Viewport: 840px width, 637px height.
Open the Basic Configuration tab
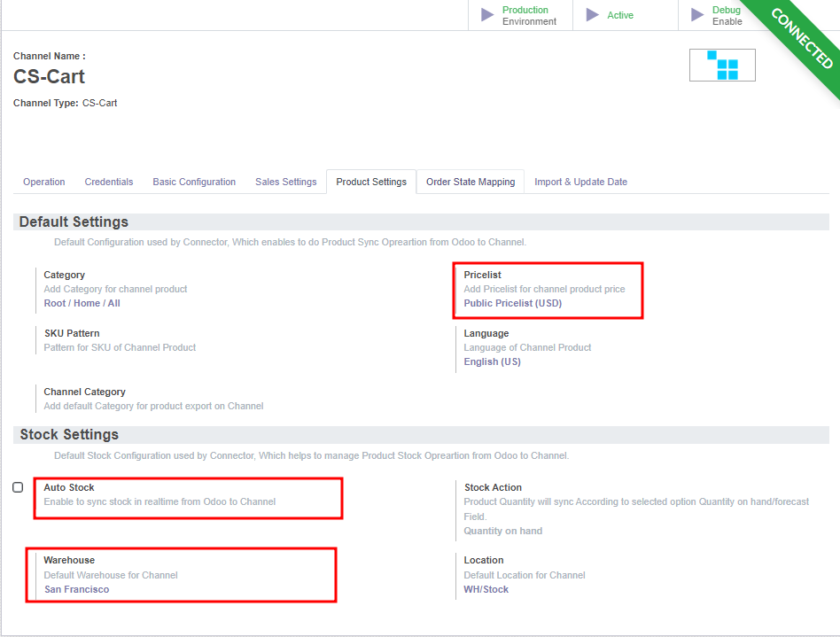tap(194, 182)
